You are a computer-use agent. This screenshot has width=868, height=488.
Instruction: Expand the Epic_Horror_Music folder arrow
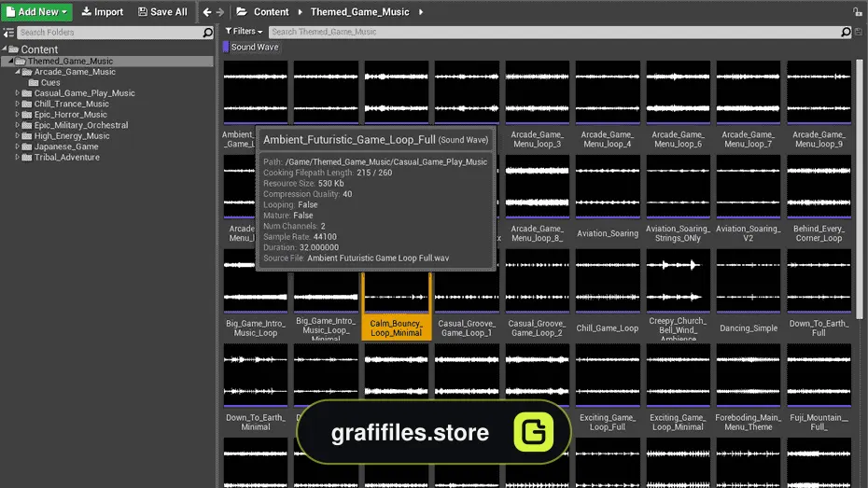tap(18, 115)
